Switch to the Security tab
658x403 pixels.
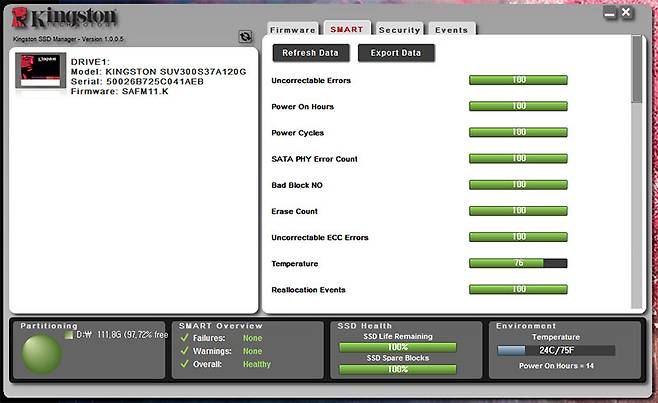point(399,30)
